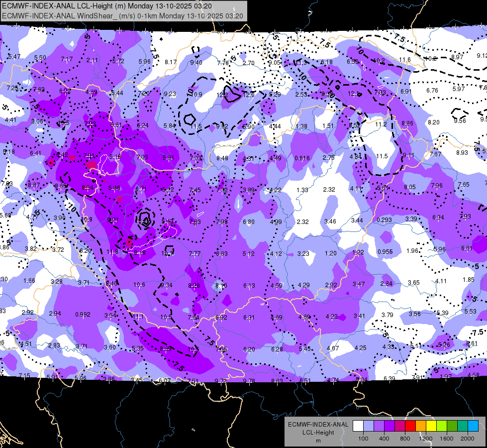Image resolution: width=487 pixels, height=448 pixels.
Task: Click the wind shear value 8.20
Action: [x=434, y=122]
